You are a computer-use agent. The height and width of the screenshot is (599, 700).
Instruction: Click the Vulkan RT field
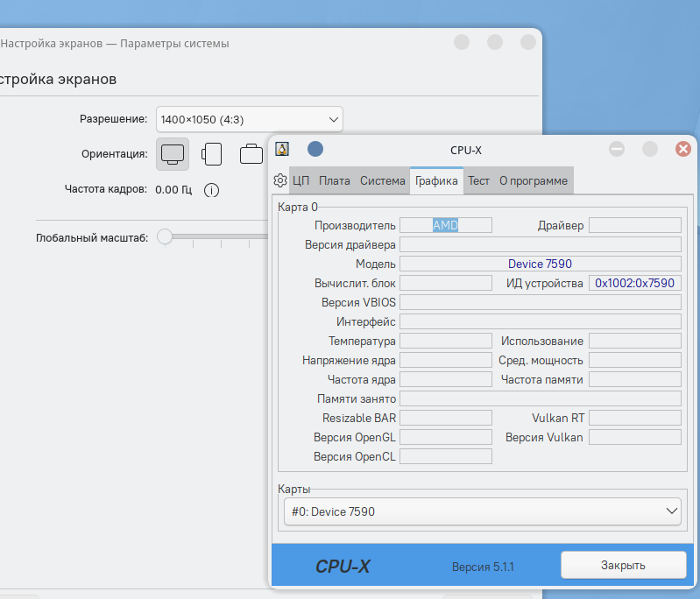point(635,418)
